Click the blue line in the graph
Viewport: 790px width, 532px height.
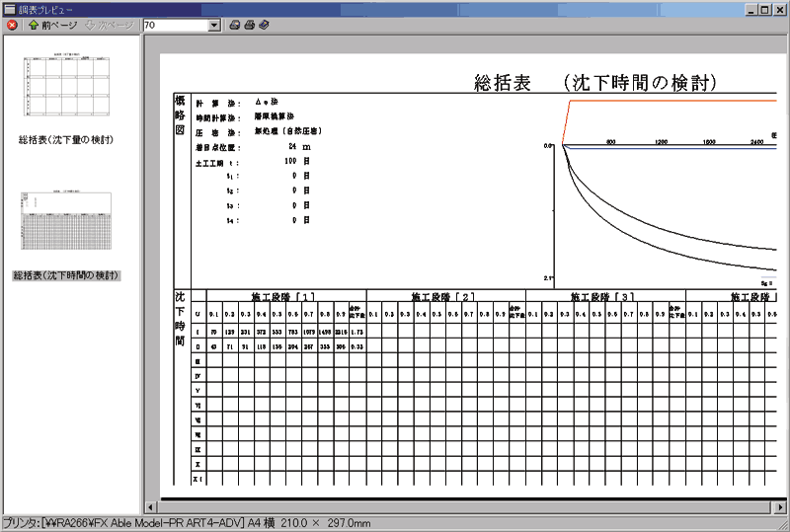pos(672,149)
